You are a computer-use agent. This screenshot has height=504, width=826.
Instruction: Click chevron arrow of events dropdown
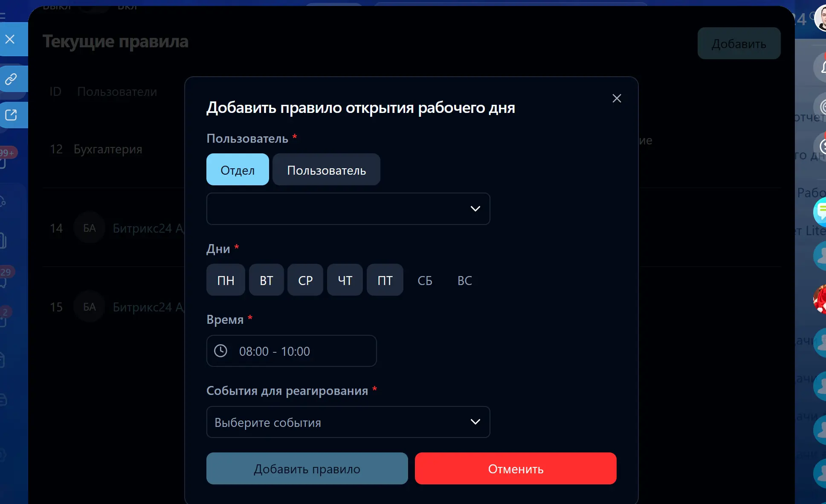point(475,422)
